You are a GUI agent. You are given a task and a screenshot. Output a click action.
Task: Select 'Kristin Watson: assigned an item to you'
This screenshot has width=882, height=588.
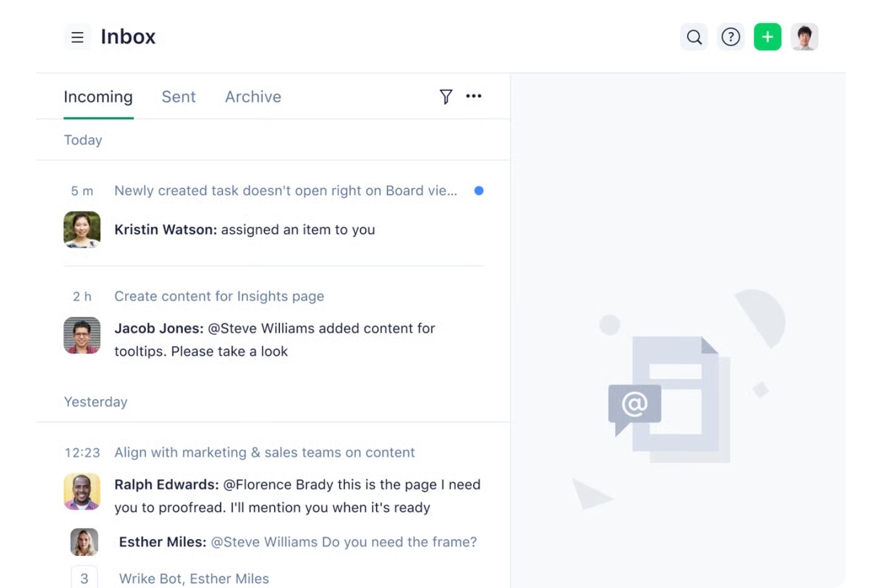point(245,229)
